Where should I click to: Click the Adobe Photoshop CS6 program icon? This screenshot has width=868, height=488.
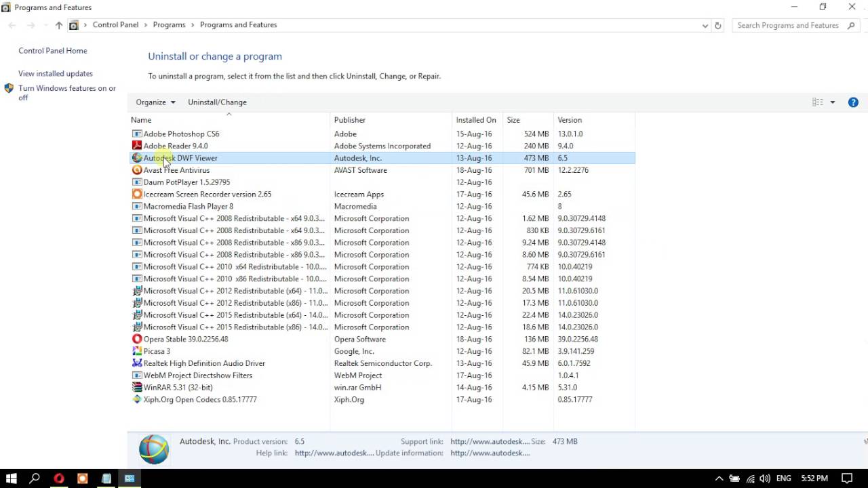pos(137,134)
